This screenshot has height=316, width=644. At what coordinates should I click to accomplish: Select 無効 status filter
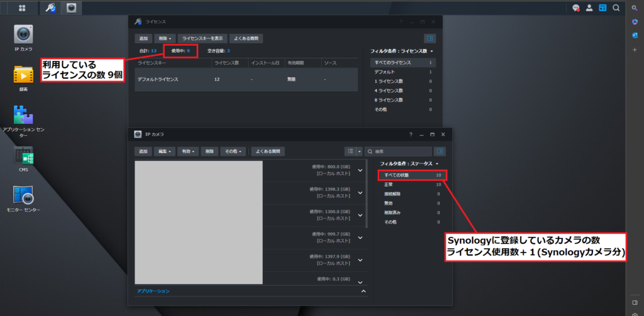click(x=412, y=203)
